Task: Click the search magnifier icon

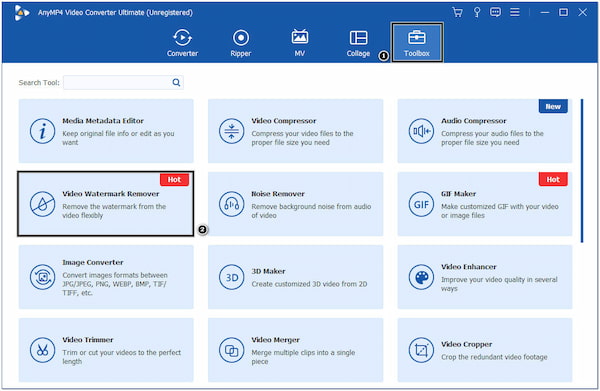Action: (176, 82)
